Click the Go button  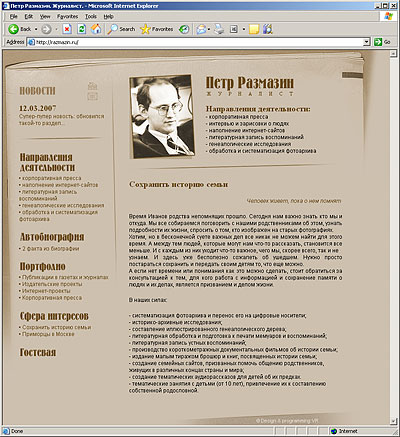pos(382,42)
